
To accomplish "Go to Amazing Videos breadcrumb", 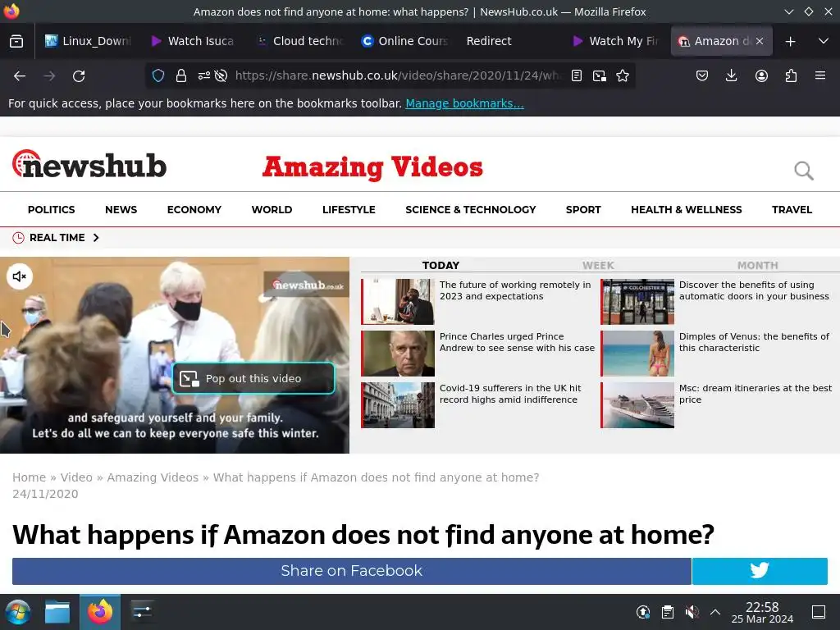I will (153, 477).
